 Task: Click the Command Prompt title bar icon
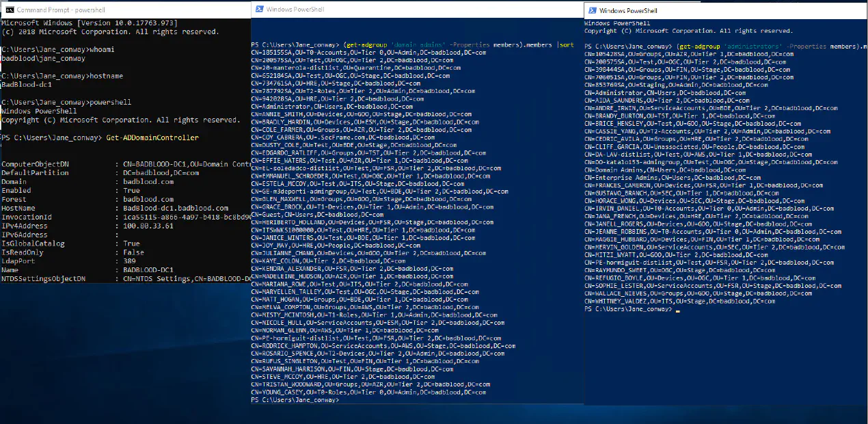pos(9,10)
